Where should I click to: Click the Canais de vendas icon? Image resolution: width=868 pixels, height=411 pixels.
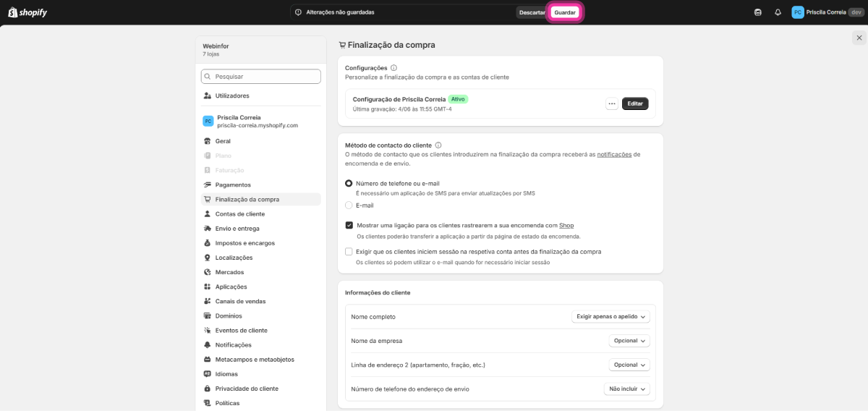(x=208, y=301)
